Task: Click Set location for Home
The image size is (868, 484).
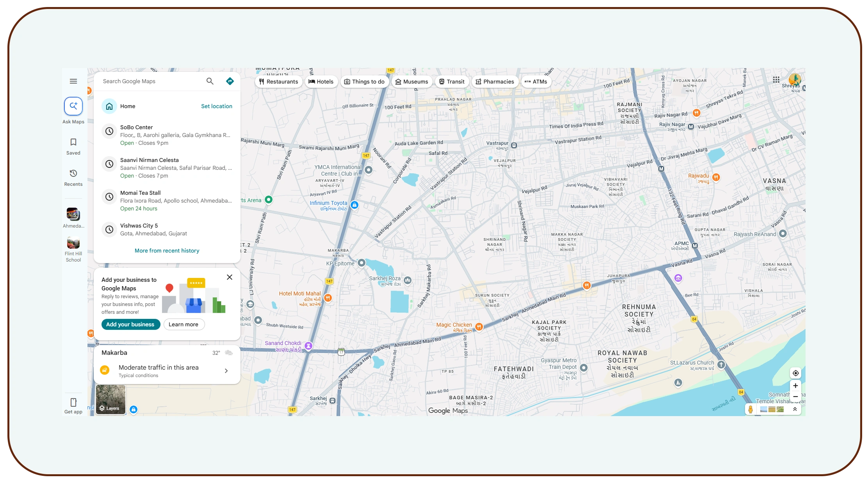Action: click(x=217, y=106)
